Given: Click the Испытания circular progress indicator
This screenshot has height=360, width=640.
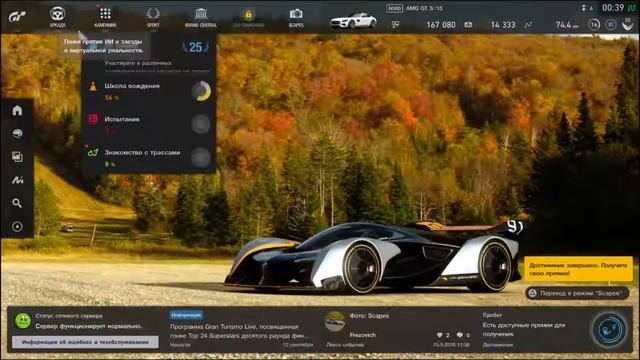Looking at the screenshot, I should pos(201,124).
